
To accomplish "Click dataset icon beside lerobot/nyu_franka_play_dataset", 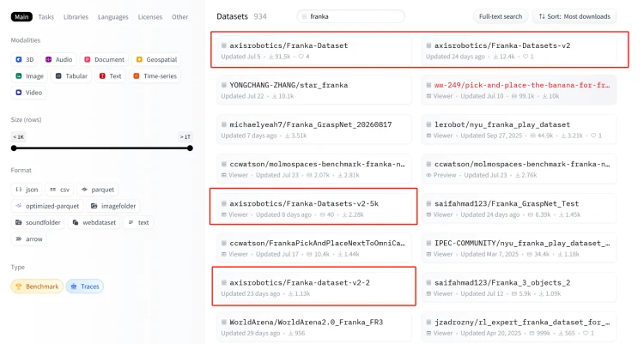I will point(428,124).
